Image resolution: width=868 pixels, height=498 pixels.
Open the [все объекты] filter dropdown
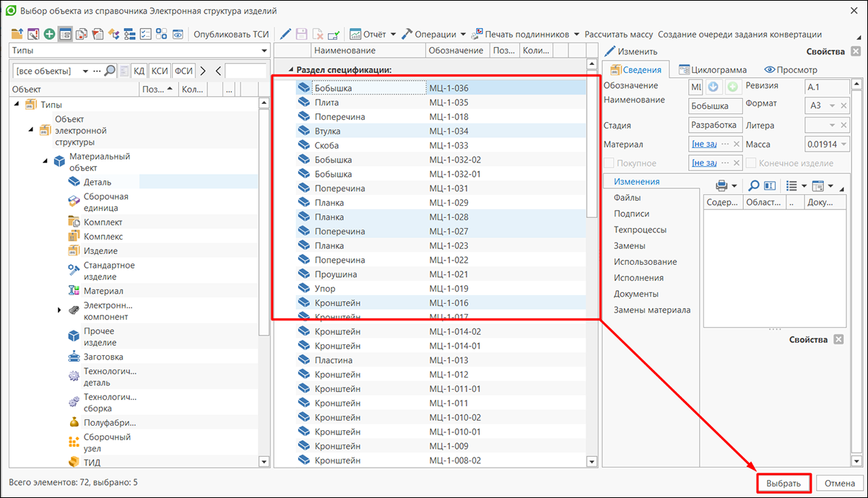85,71
